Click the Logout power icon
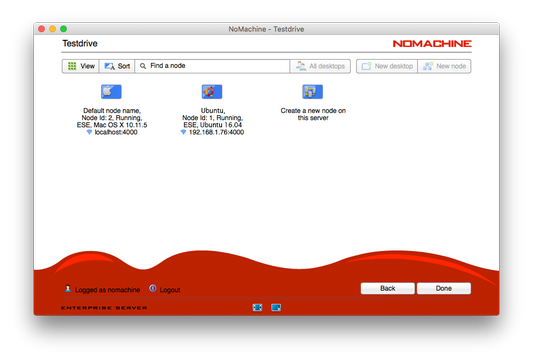 pos(153,288)
